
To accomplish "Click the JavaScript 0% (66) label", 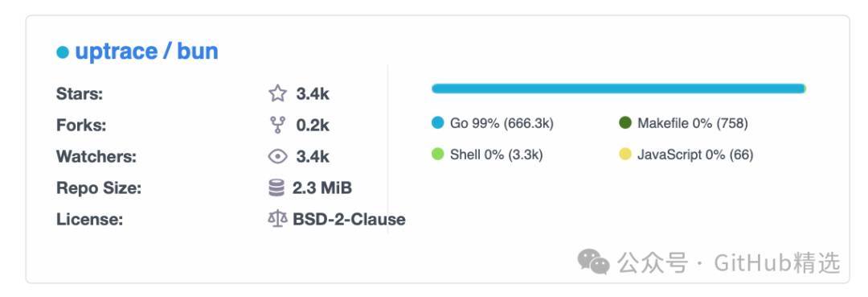I will [x=695, y=155].
